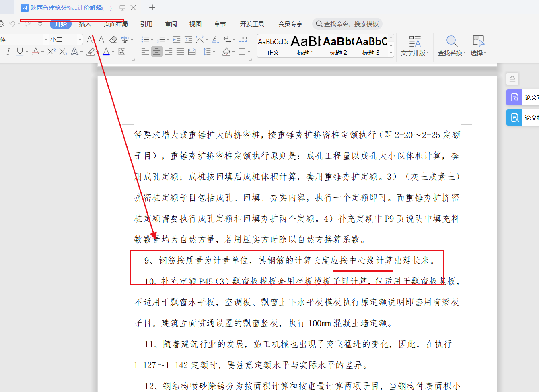Collapse the right sidebar panel
Viewport: 539px width, 392px height.
pyautogui.click(x=512, y=78)
